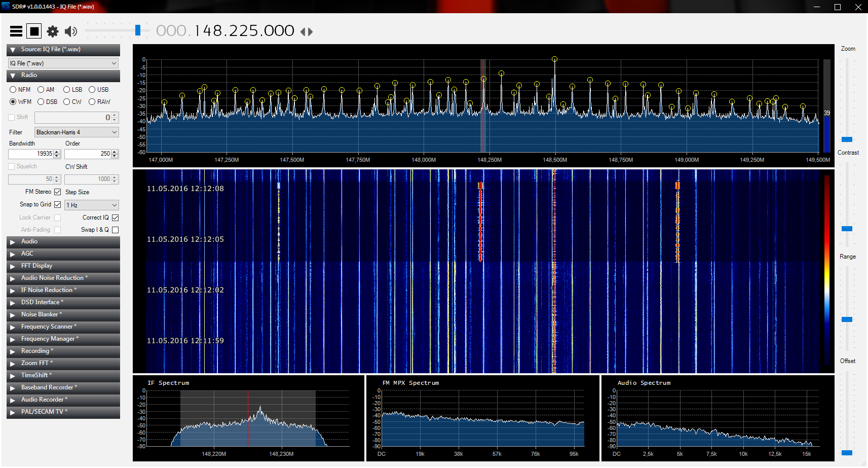
Task: Collapse the Source panel triangle icon
Action: tap(13, 50)
